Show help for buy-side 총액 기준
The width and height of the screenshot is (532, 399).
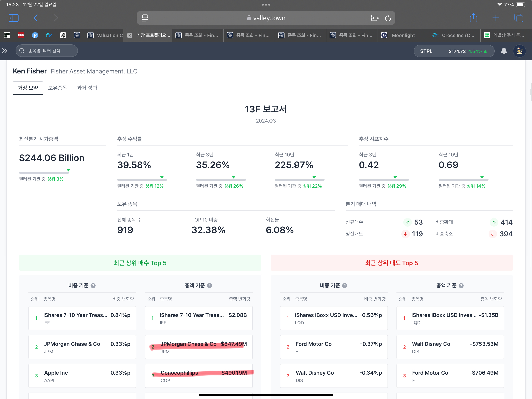[x=210, y=285]
